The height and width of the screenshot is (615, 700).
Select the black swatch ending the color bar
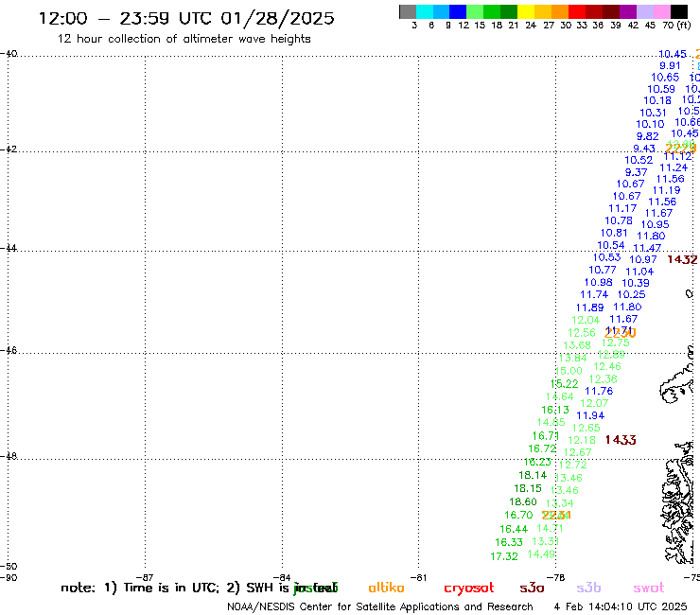679,11
